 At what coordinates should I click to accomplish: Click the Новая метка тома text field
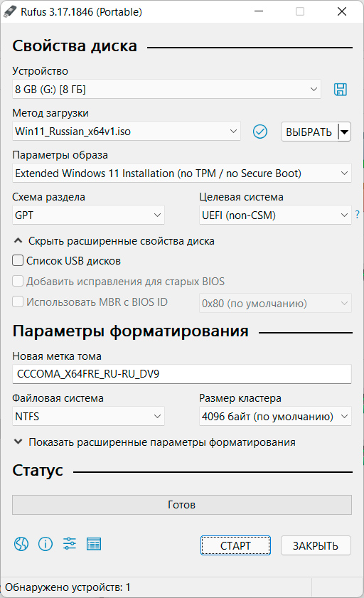click(182, 374)
